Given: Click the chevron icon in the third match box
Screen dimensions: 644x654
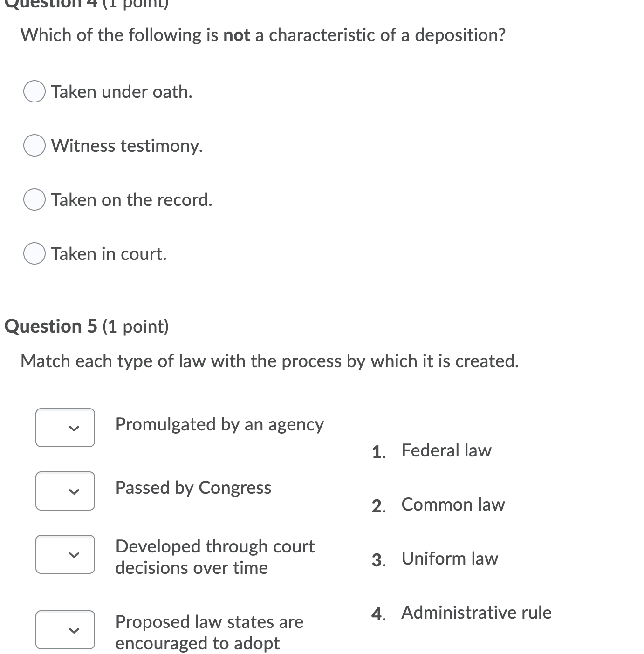Looking at the screenshot, I should pos(75,554).
